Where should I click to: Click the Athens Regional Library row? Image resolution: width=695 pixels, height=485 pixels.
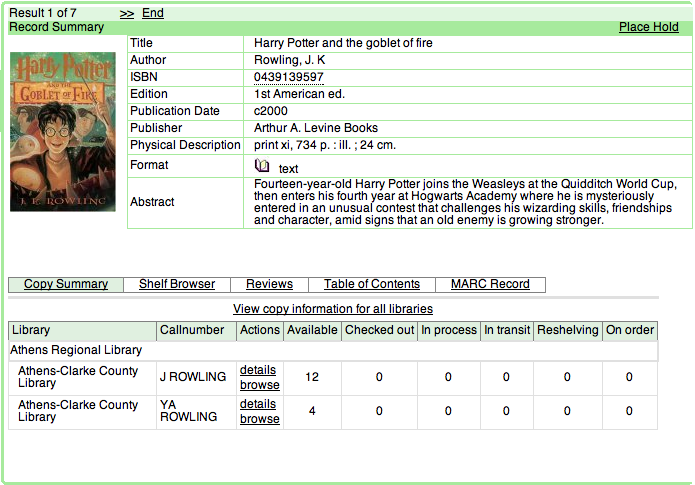point(76,350)
